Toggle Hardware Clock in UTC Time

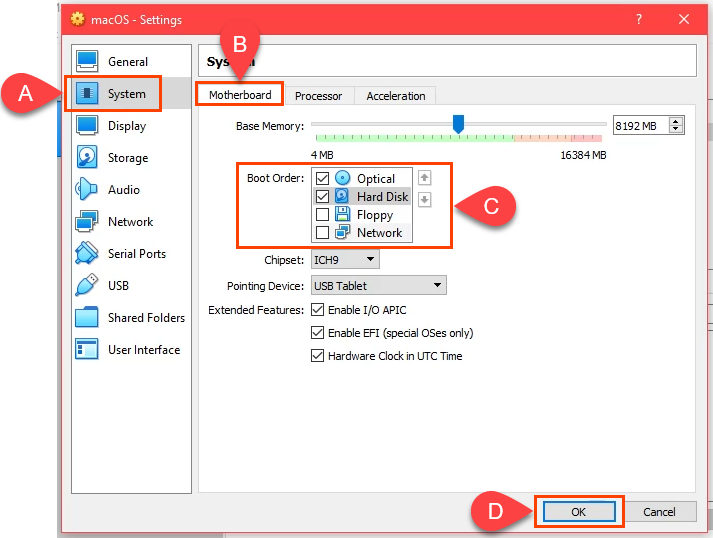click(317, 356)
